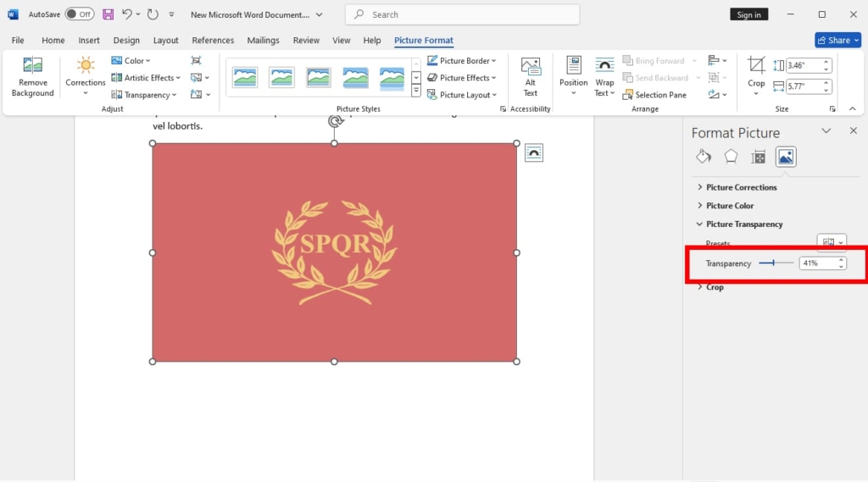
Task: Select the Picture tab in Format Picture
Action: click(x=786, y=157)
